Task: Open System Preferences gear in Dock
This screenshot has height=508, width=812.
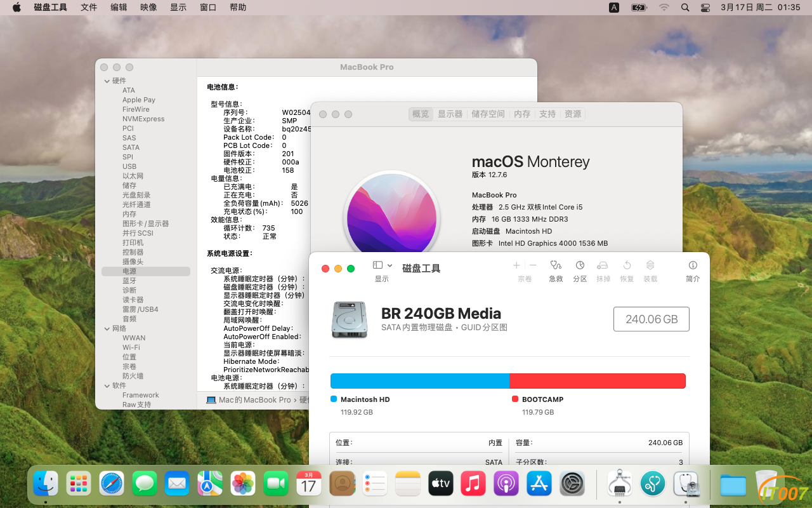Action: click(x=572, y=484)
